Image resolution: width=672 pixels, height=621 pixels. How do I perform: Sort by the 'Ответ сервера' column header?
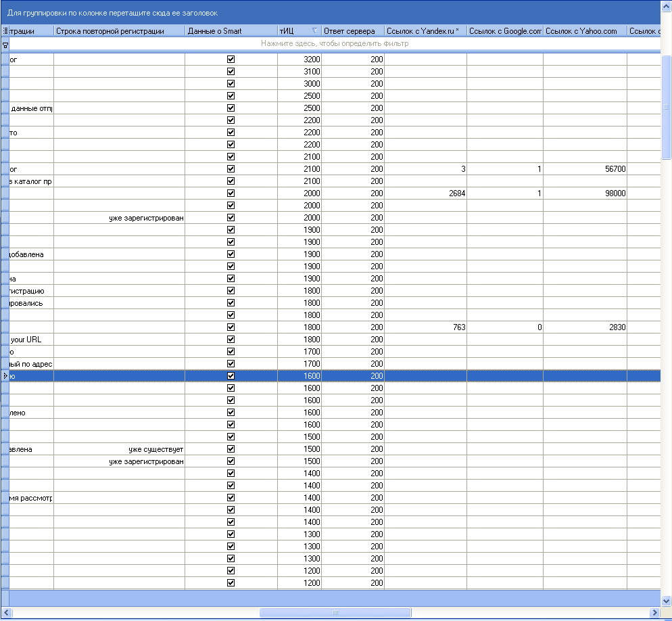[x=352, y=31]
